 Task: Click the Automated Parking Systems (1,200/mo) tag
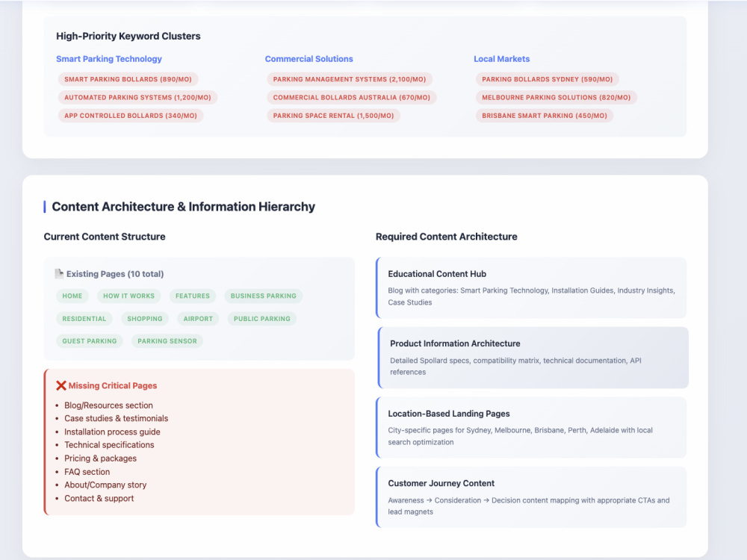pos(137,97)
